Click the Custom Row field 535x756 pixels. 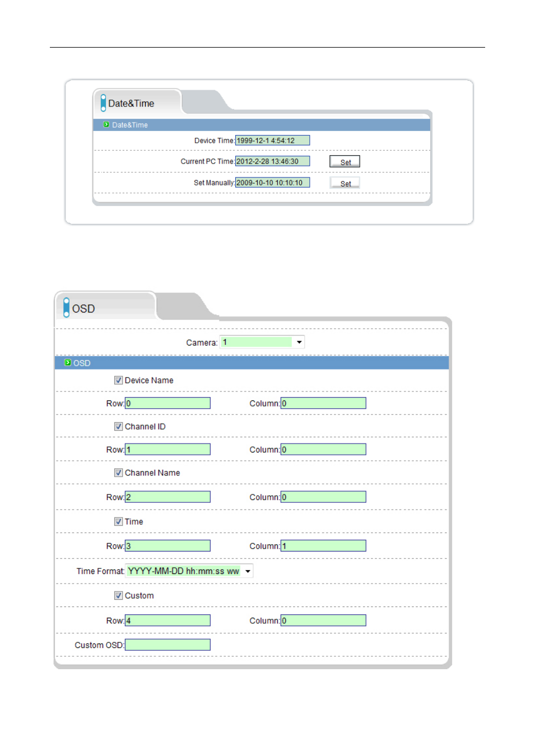pyautogui.click(x=168, y=620)
